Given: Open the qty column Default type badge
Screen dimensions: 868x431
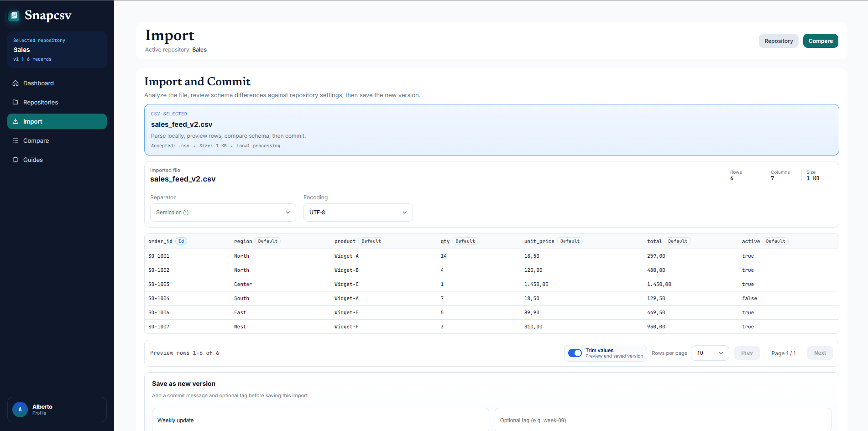Looking at the screenshot, I should click(x=465, y=241).
